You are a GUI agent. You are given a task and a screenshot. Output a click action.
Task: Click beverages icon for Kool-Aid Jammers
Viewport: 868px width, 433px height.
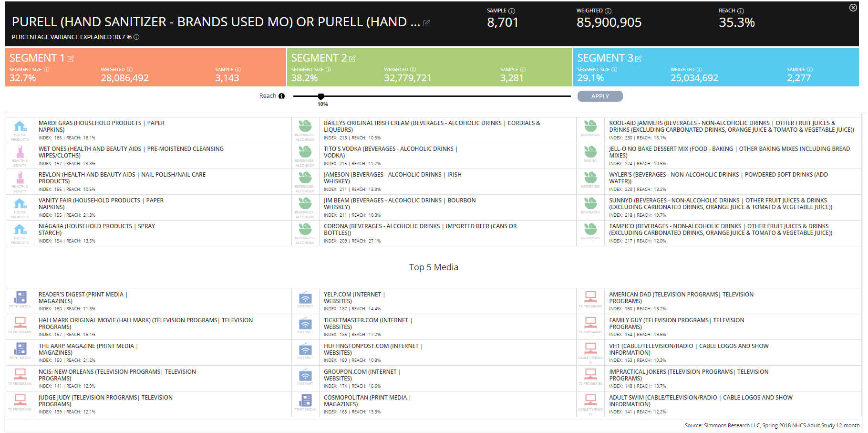click(590, 127)
